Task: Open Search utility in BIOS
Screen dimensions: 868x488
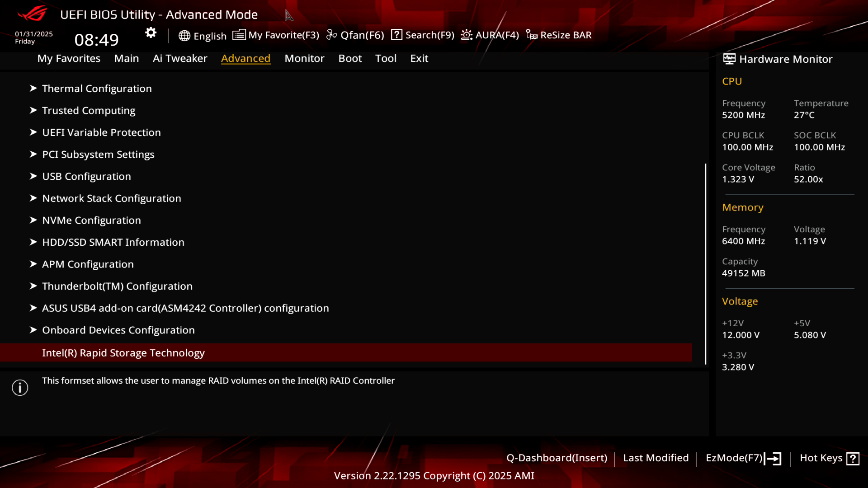Action: pos(423,34)
